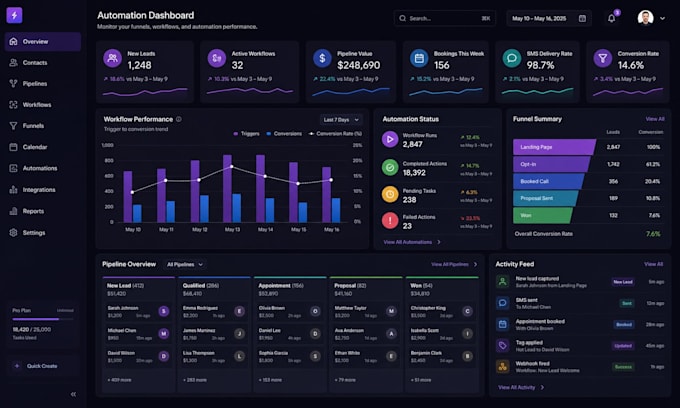Open View All Automations link
The height and width of the screenshot is (408, 680).
click(412, 242)
